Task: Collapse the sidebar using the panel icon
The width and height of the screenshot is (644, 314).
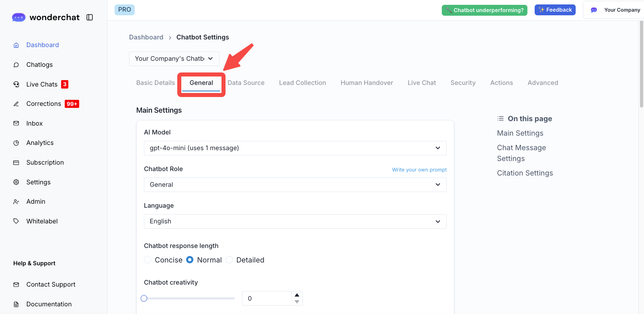Action: pos(90,17)
